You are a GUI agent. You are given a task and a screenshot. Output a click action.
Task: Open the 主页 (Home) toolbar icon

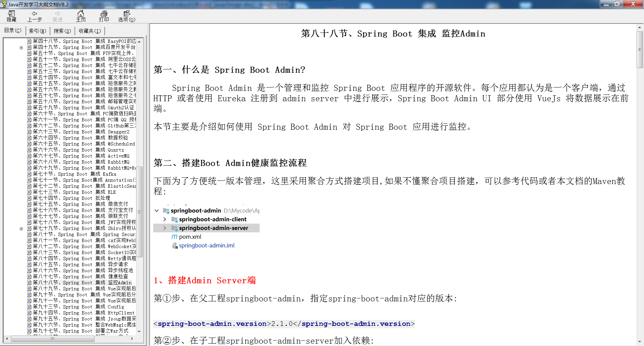pos(81,16)
